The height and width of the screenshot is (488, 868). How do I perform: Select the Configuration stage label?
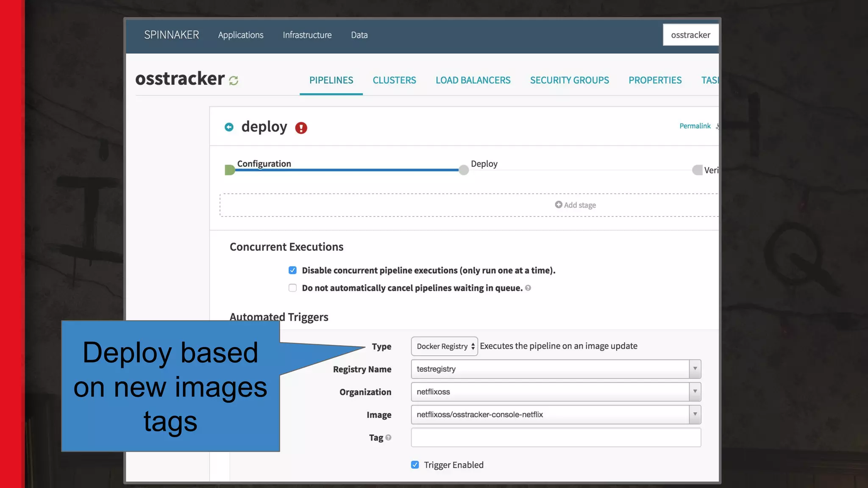point(264,164)
